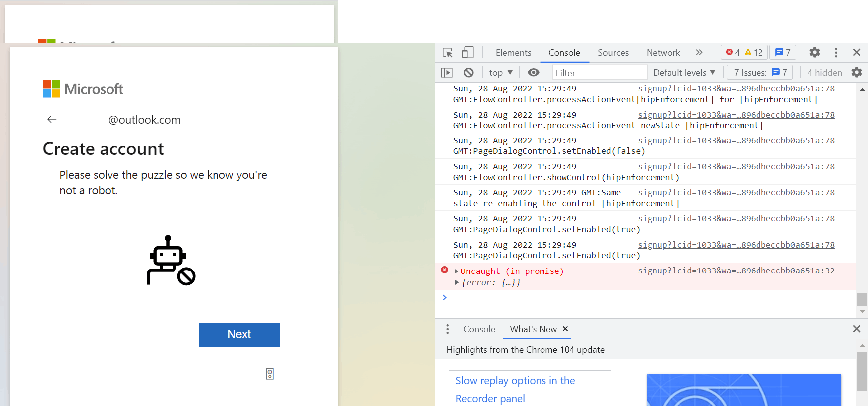Switch to the Console tab
The image size is (868, 406).
click(564, 53)
